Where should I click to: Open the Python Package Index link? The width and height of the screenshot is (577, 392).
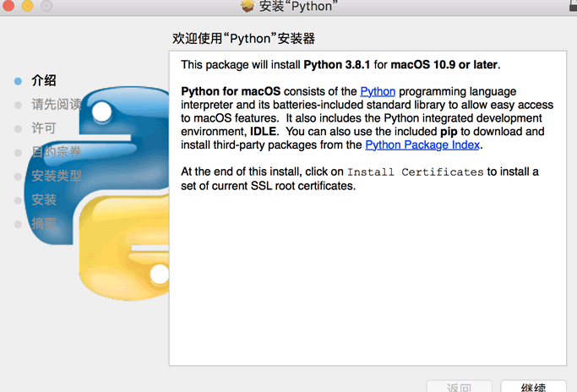click(x=422, y=144)
